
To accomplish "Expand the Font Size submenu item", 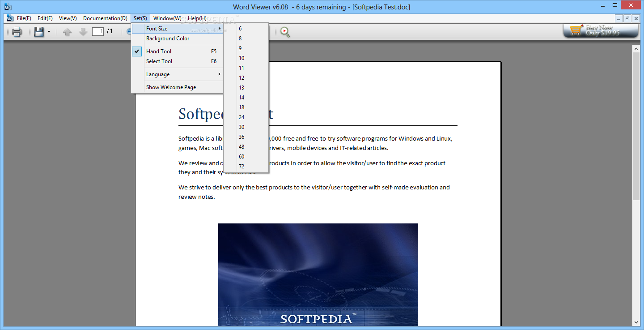I will pyautogui.click(x=178, y=29).
